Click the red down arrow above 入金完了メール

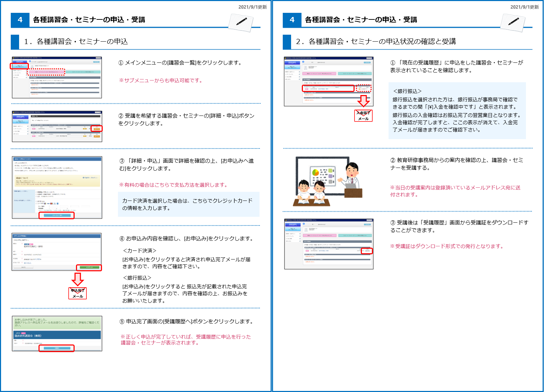click(x=363, y=101)
